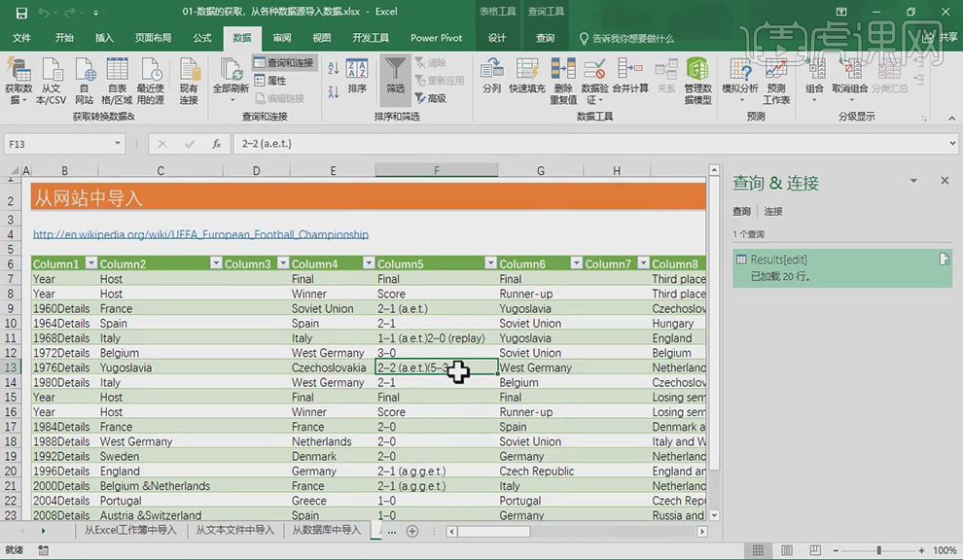Open Recent Sources (最近使用的源) icon

pyautogui.click(x=151, y=81)
